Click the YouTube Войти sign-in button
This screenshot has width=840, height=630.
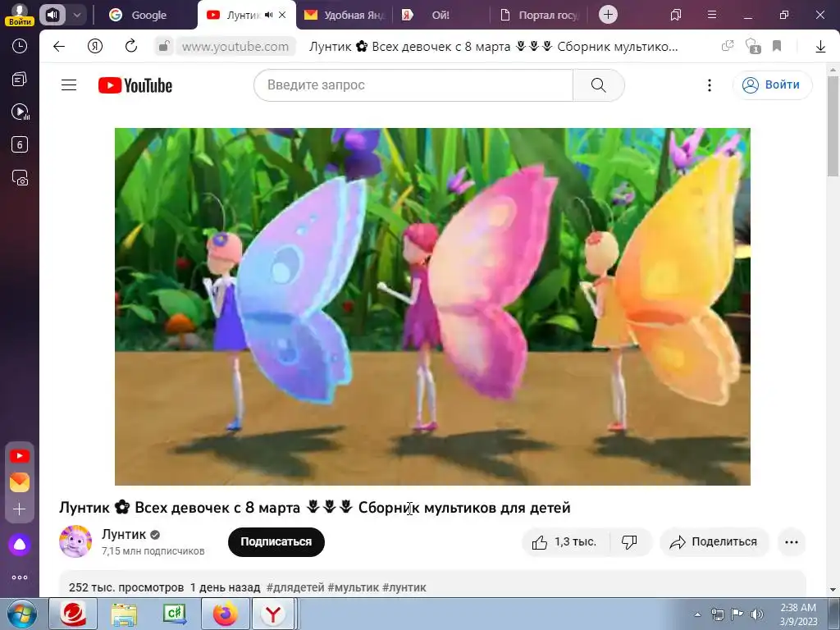coord(772,85)
